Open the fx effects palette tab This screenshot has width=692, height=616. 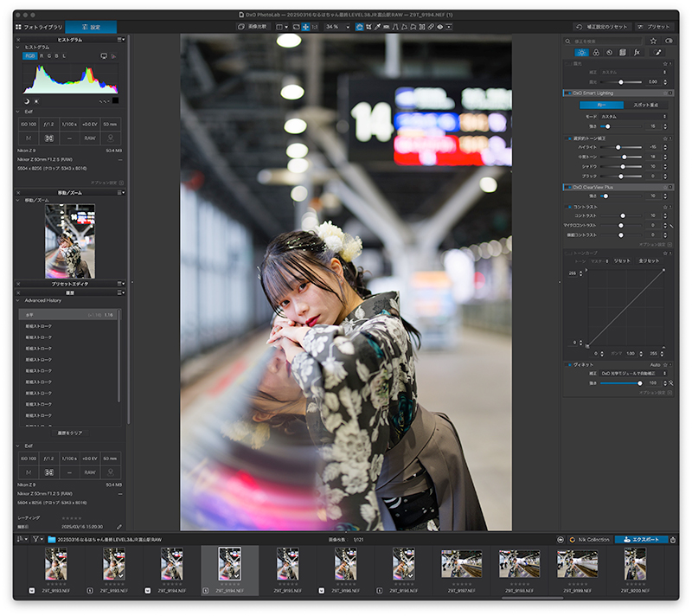[637, 53]
